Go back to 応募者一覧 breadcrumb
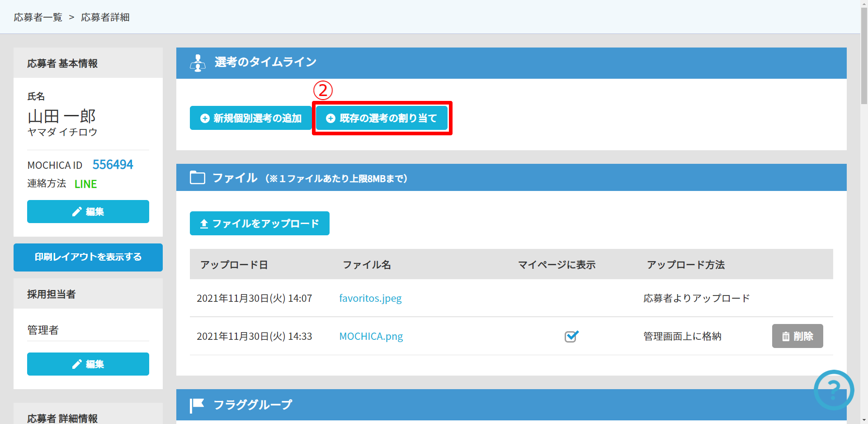Screen dimensions: 868x424 point(38,17)
